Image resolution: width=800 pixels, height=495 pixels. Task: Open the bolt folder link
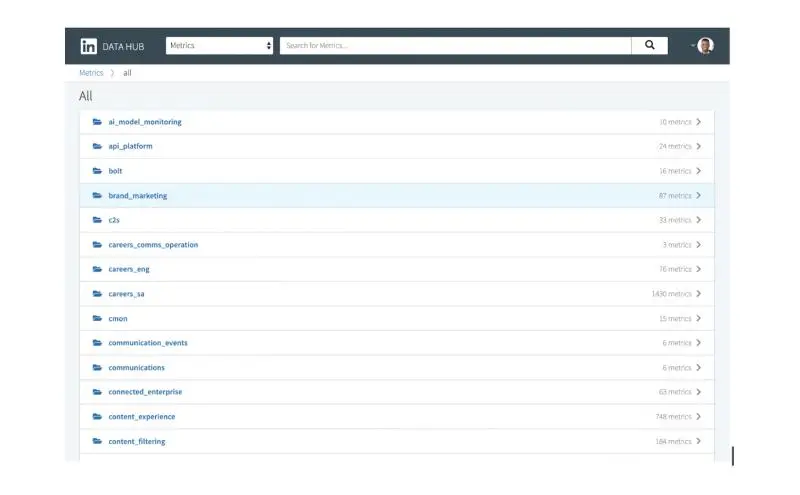(x=115, y=171)
